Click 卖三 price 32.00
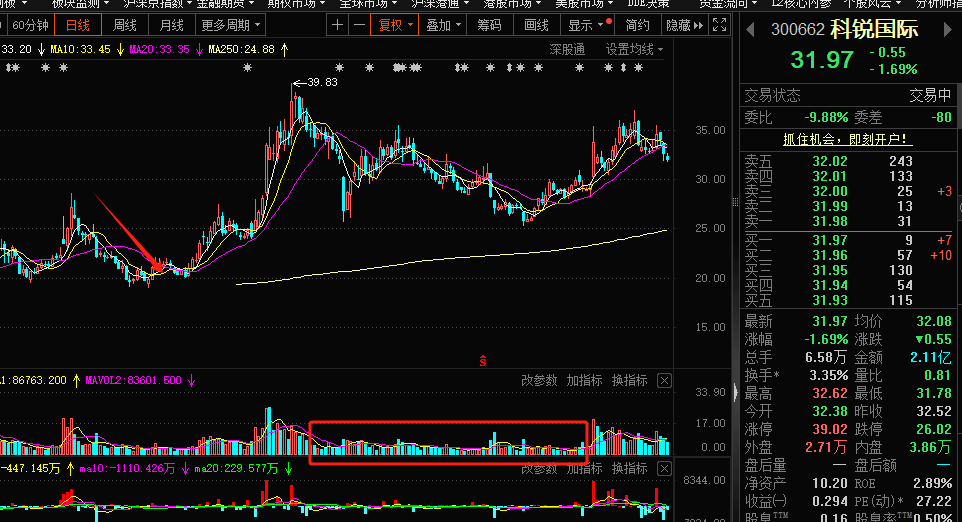Image resolution: width=962 pixels, height=522 pixels. tap(829, 191)
